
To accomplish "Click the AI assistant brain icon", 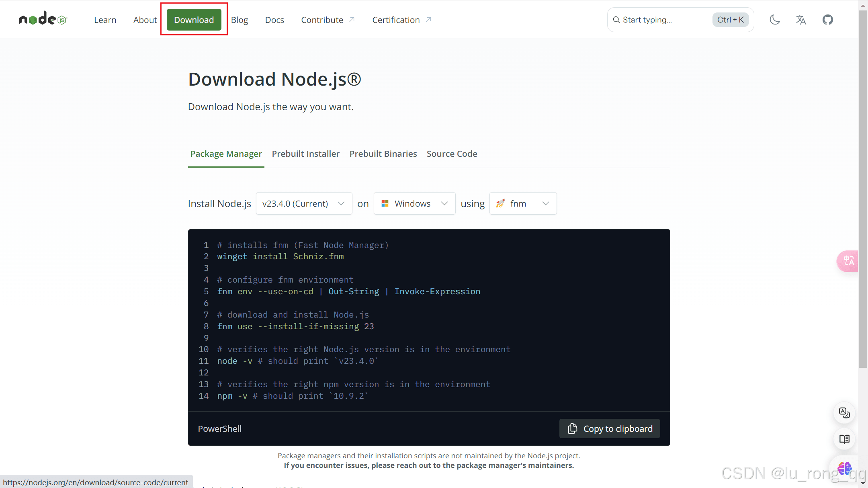I will [x=844, y=468].
